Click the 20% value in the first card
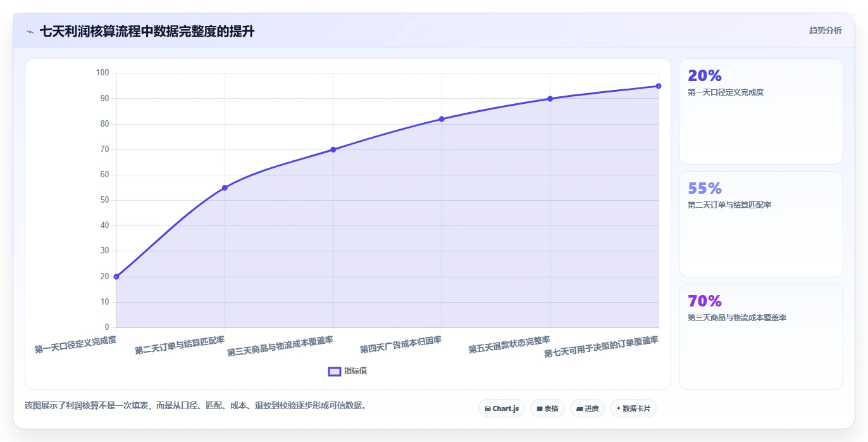Screen dimensions: 868x442 [x=705, y=75]
